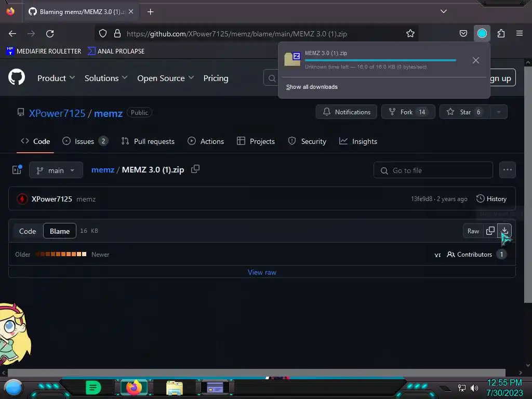Switch file view to Blame
The height and width of the screenshot is (399, 532).
pyautogui.click(x=60, y=231)
